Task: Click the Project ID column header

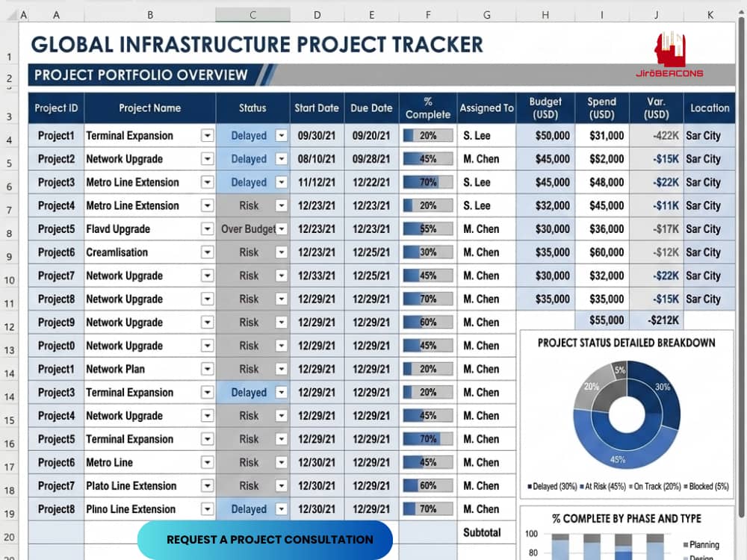Action: [56, 108]
